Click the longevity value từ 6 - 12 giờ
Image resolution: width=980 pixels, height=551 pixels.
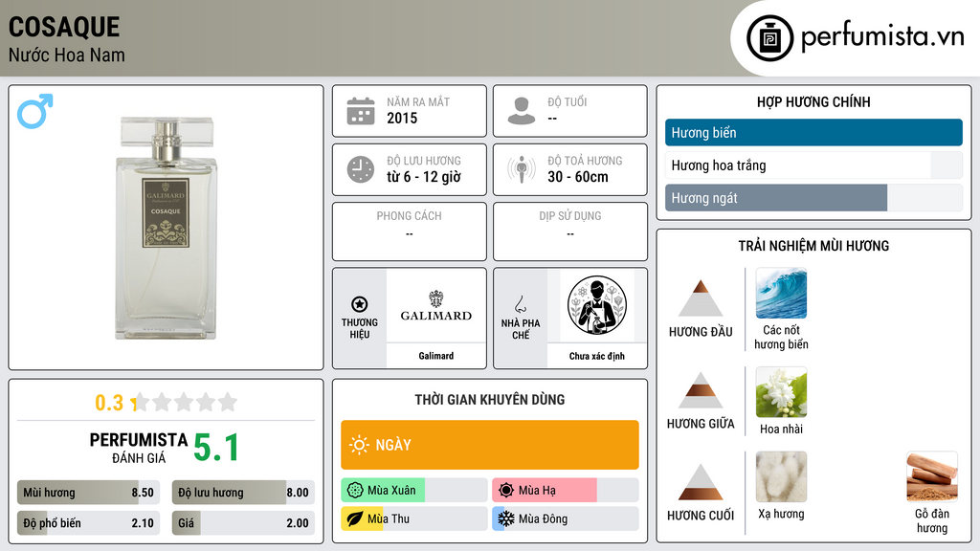424,177
